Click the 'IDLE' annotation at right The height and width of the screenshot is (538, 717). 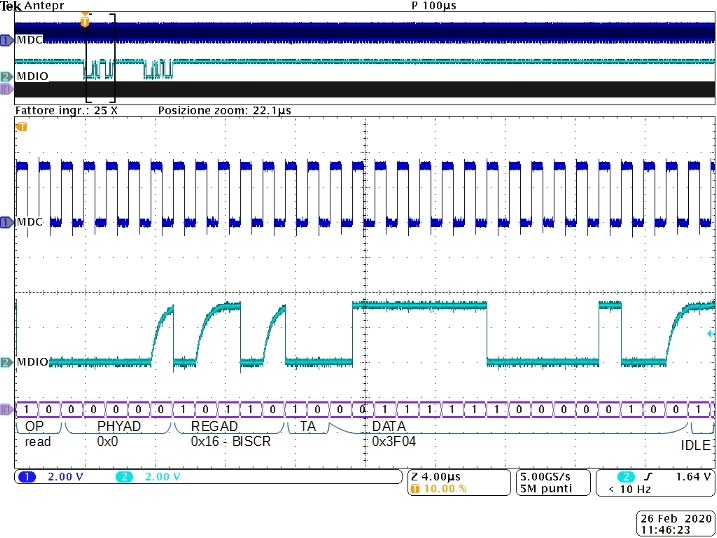[696, 445]
